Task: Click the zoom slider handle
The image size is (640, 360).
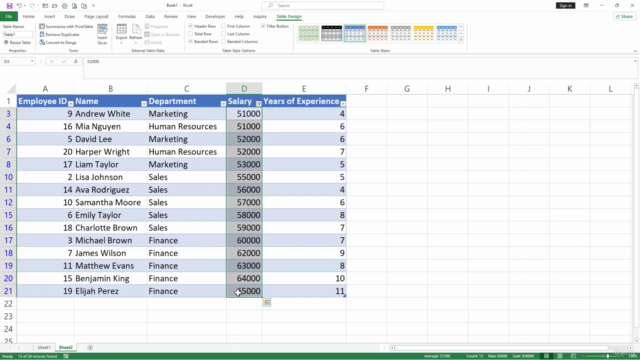Action: (608, 356)
